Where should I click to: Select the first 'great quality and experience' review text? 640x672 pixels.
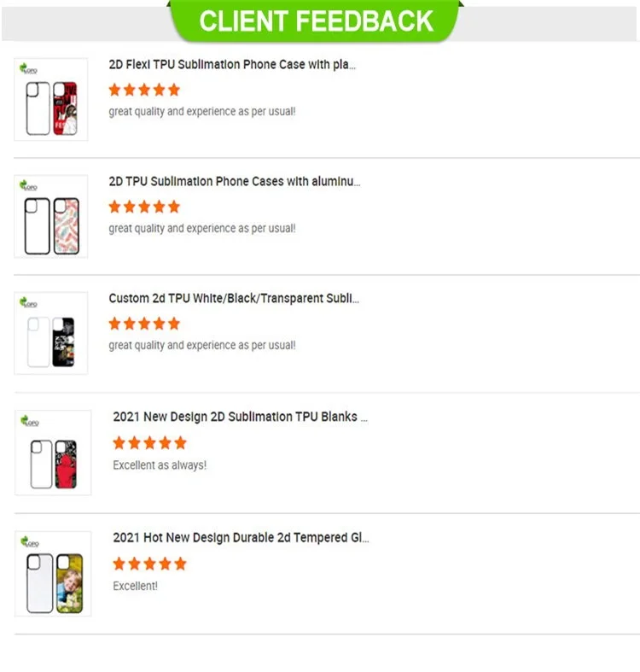(x=202, y=112)
